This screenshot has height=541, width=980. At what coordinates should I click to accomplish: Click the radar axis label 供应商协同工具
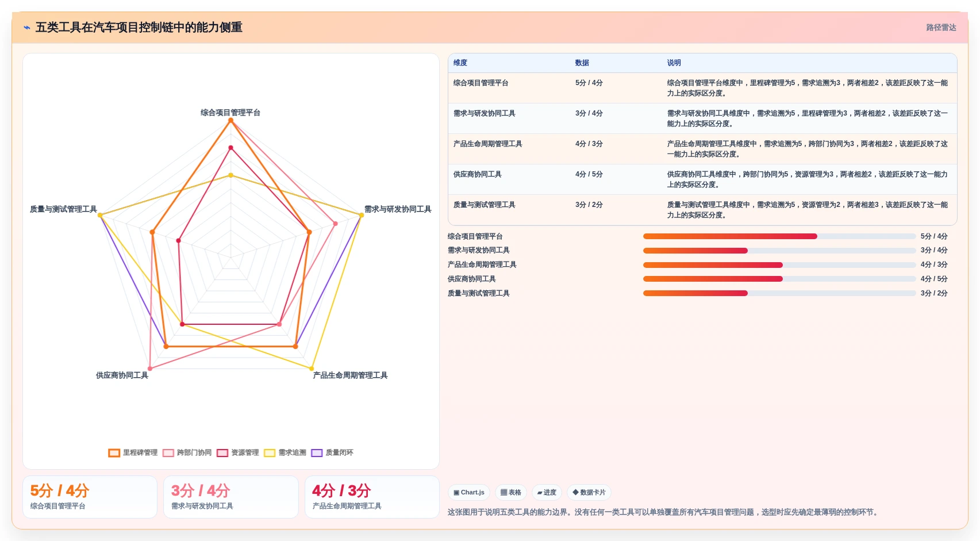click(122, 375)
